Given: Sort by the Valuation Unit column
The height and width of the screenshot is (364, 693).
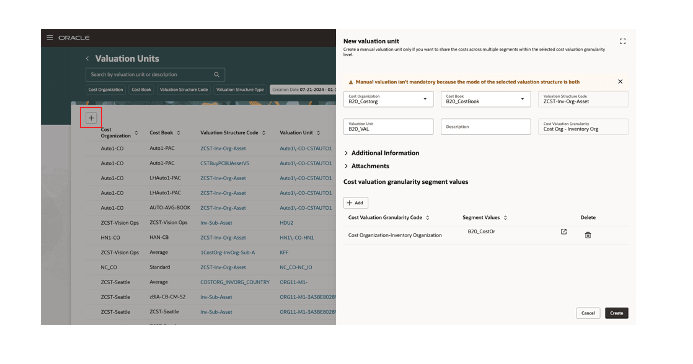Looking at the screenshot, I should click(x=318, y=133).
